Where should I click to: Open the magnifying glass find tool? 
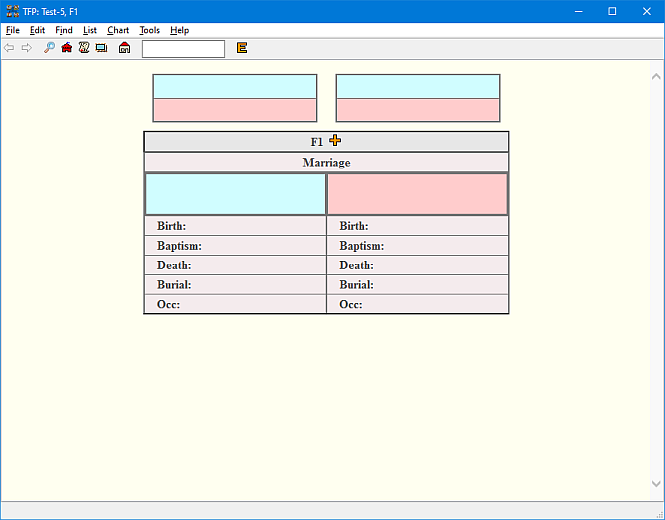pyautogui.click(x=49, y=48)
